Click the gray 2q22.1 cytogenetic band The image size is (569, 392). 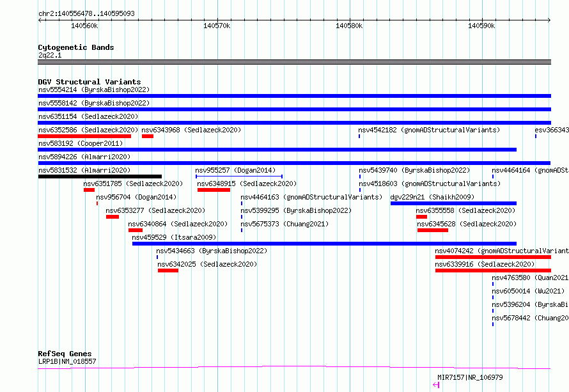click(294, 62)
